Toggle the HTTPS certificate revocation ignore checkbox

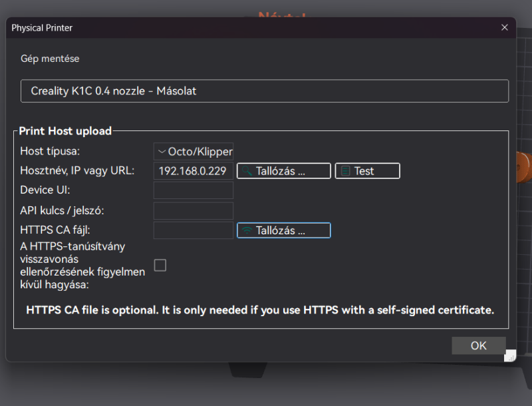[160, 266]
